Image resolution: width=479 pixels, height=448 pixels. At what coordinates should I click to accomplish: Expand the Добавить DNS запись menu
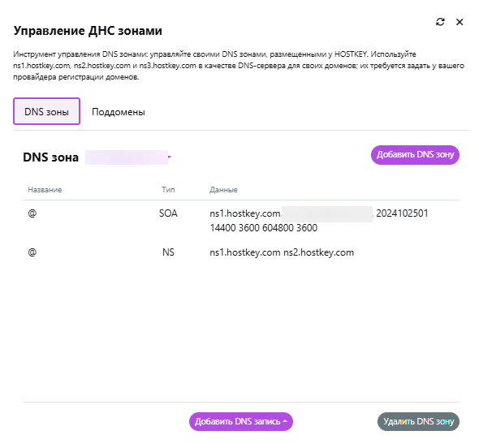[241, 421]
